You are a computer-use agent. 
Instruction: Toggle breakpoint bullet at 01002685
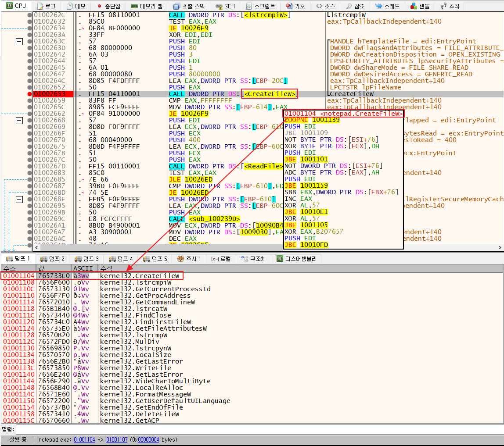(29, 179)
